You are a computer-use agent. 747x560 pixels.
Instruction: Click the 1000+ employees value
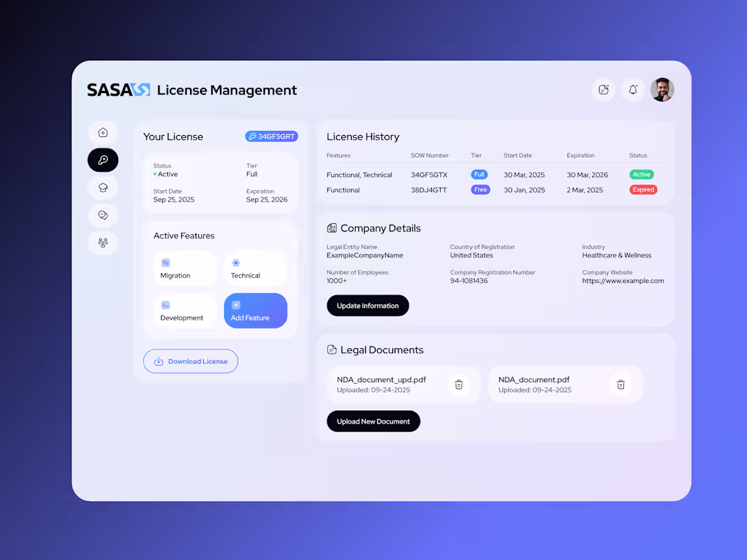tap(337, 281)
